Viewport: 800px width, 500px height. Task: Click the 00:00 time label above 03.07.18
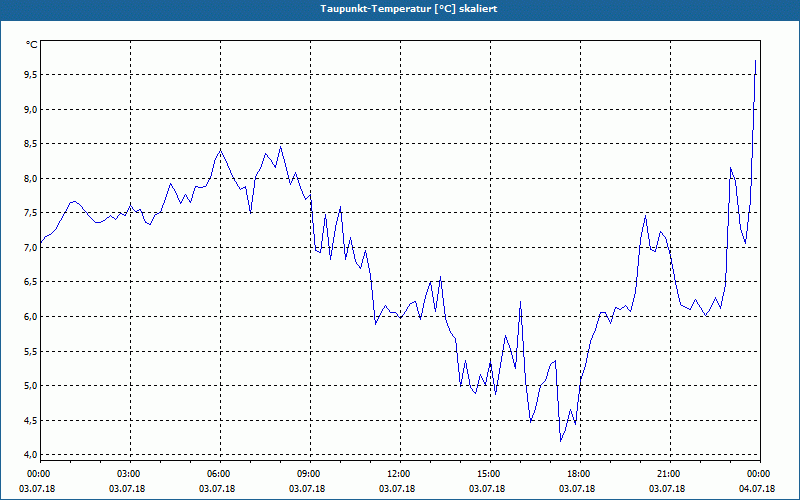tap(39, 474)
